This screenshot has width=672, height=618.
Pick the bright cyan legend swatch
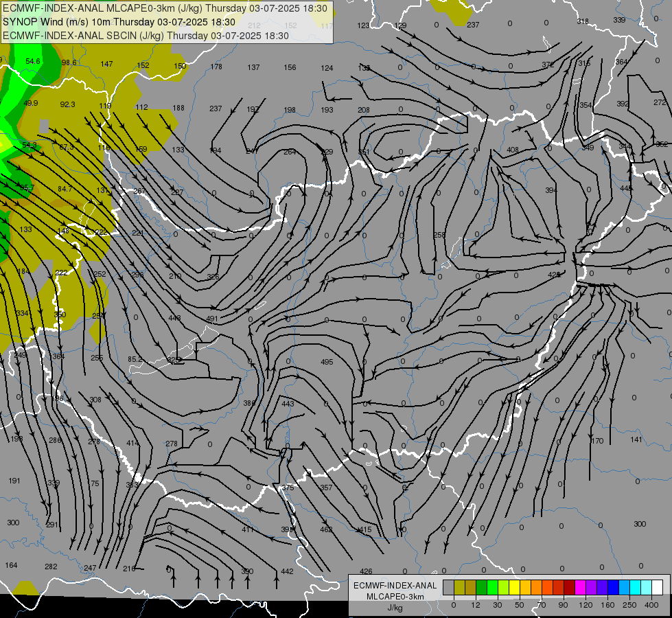[x=635, y=587]
